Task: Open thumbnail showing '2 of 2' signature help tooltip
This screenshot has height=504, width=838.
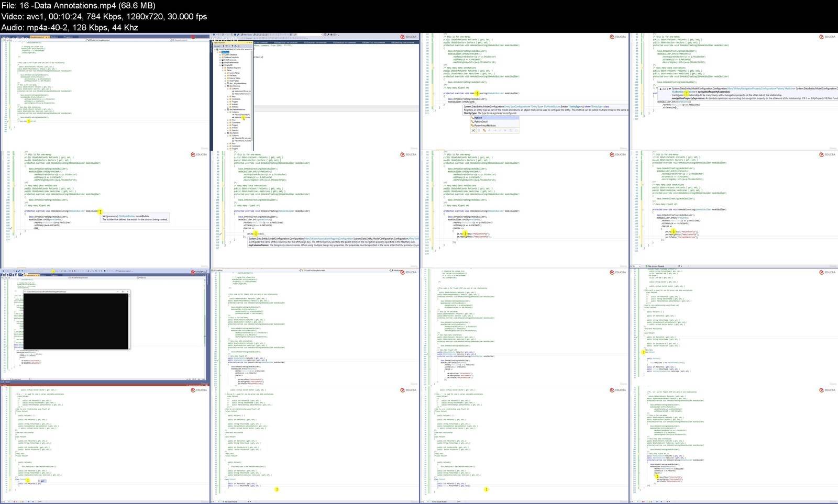Action: (733, 92)
